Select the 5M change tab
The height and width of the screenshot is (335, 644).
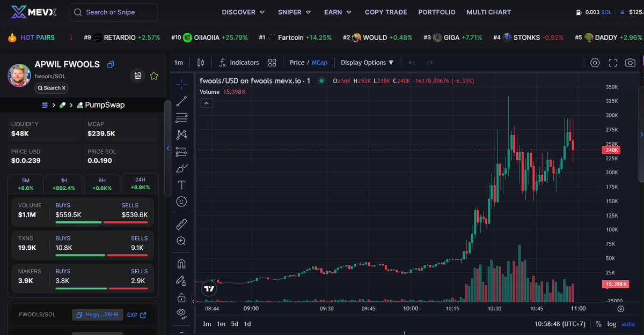point(26,184)
